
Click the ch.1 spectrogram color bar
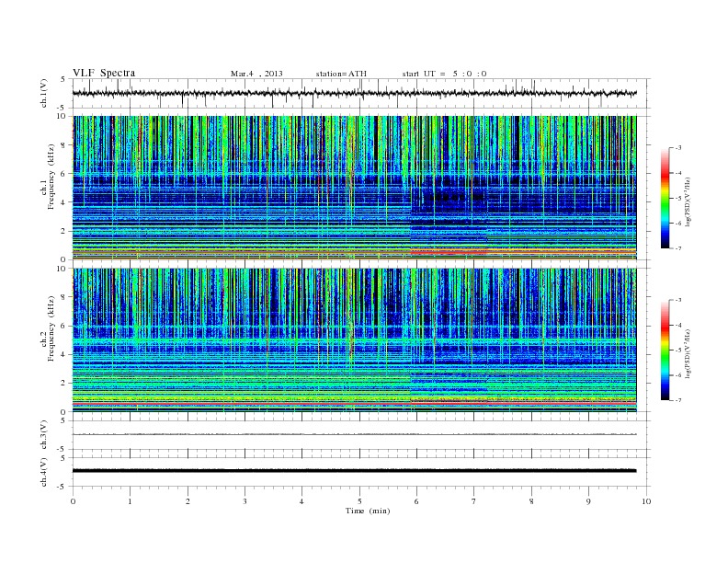[x=665, y=198]
